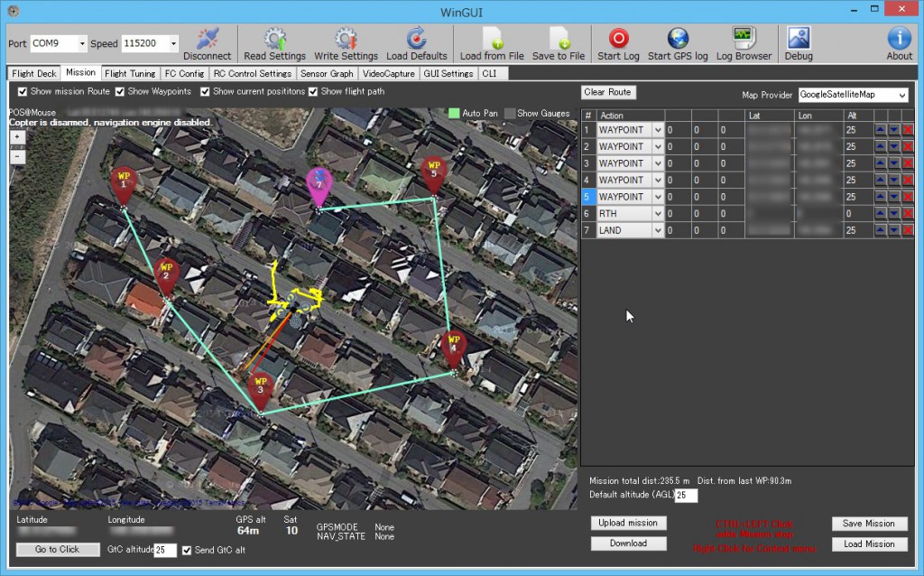Screen dimensions: 924x576
Task: Open the Log Browser icon
Action: (x=744, y=38)
